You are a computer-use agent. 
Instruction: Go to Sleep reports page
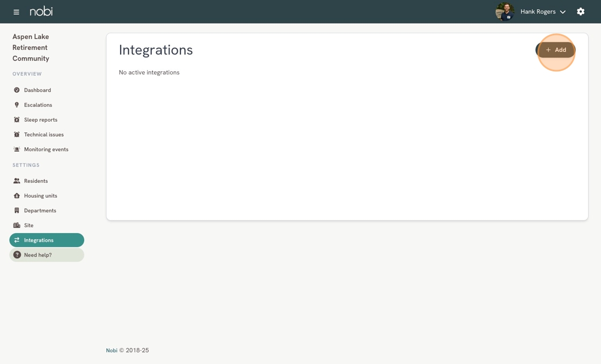click(41, 120)
